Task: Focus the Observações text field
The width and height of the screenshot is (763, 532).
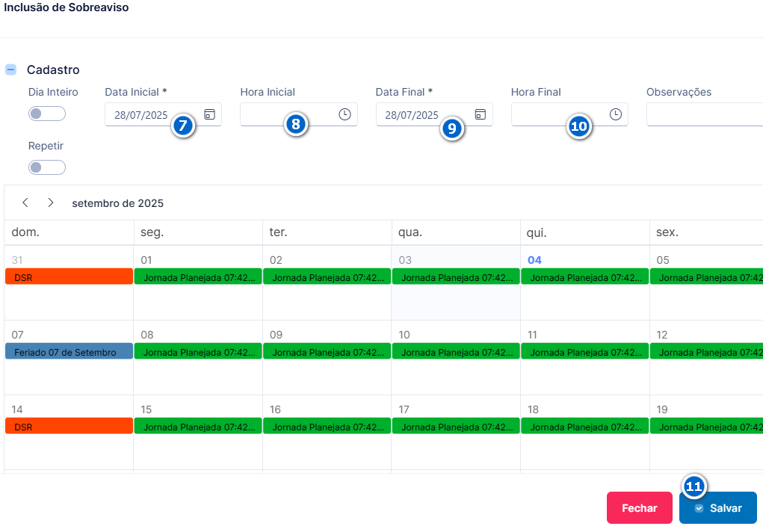Action: coord(705,114)
